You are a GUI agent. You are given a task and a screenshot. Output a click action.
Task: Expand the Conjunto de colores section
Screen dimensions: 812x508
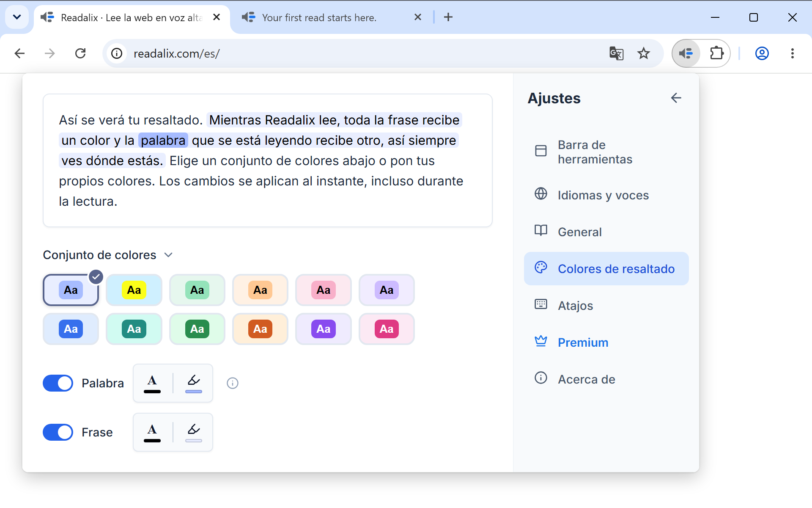point(108,255)
